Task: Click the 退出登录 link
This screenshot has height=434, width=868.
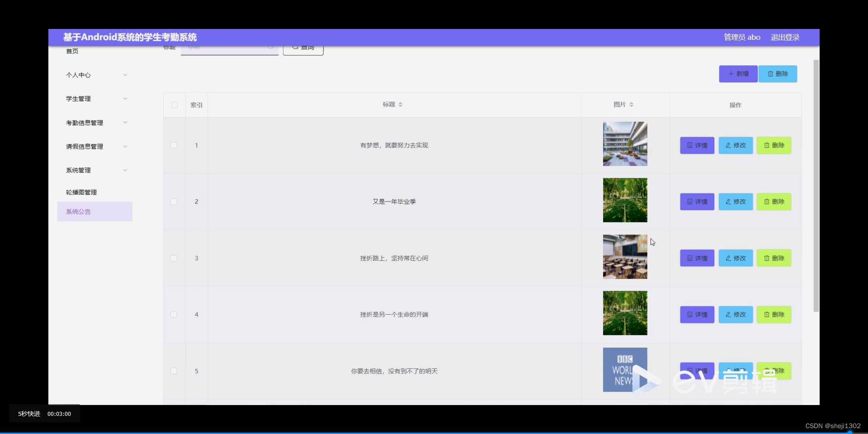Action: (785, 37)
